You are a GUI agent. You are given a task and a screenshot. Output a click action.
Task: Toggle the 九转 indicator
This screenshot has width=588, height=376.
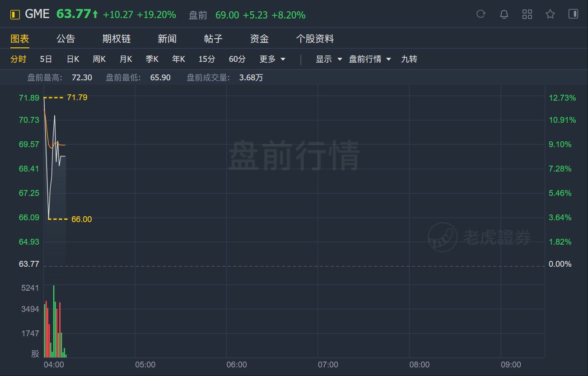409,59
